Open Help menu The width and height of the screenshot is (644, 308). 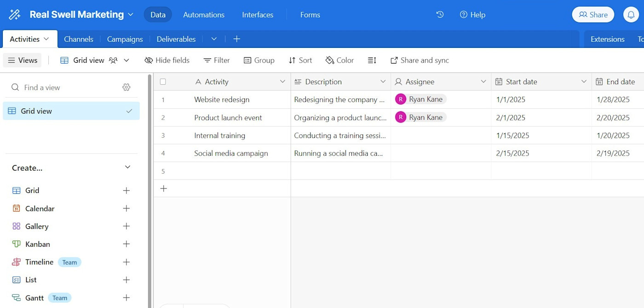(472, 15)
